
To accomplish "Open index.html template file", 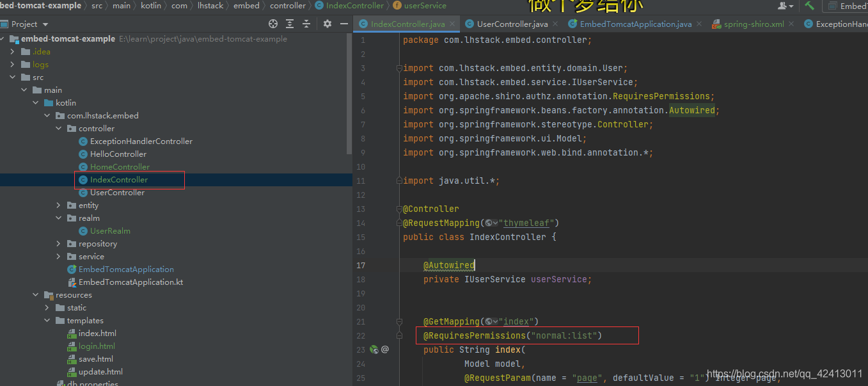I will [97, 334].
